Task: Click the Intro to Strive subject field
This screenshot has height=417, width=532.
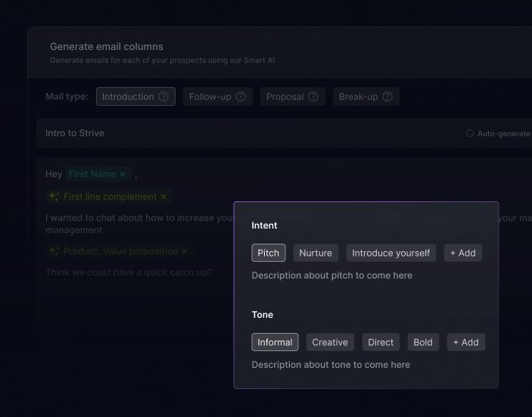Action: (x=227, y=133)
